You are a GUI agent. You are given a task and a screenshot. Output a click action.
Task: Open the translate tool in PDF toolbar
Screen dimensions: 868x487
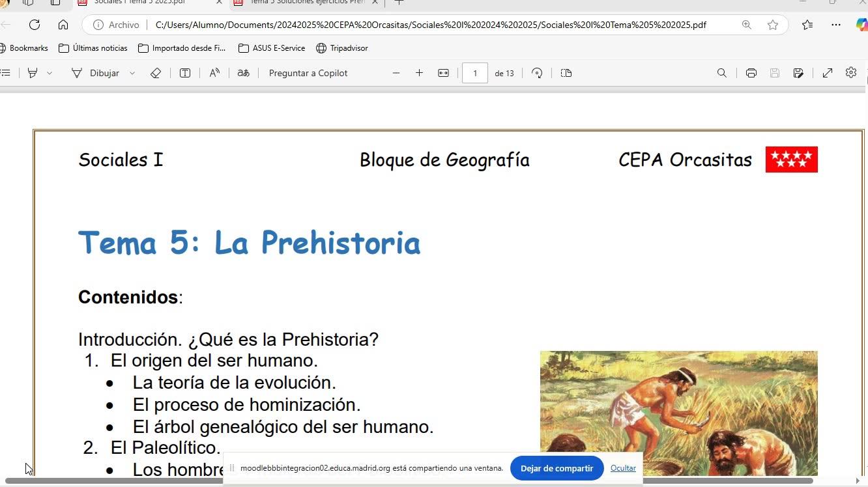tap(244, 73)
